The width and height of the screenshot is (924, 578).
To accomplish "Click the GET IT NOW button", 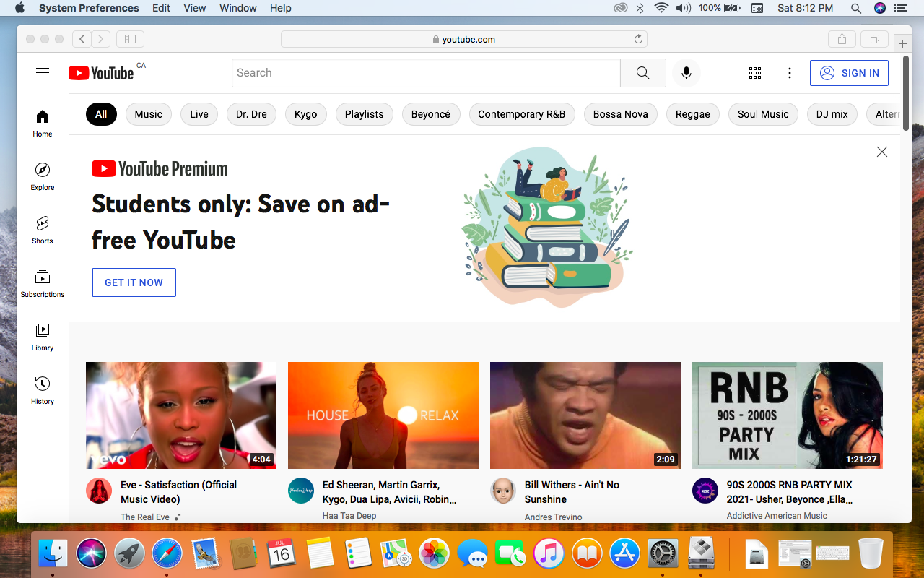I will pos(134,282).
